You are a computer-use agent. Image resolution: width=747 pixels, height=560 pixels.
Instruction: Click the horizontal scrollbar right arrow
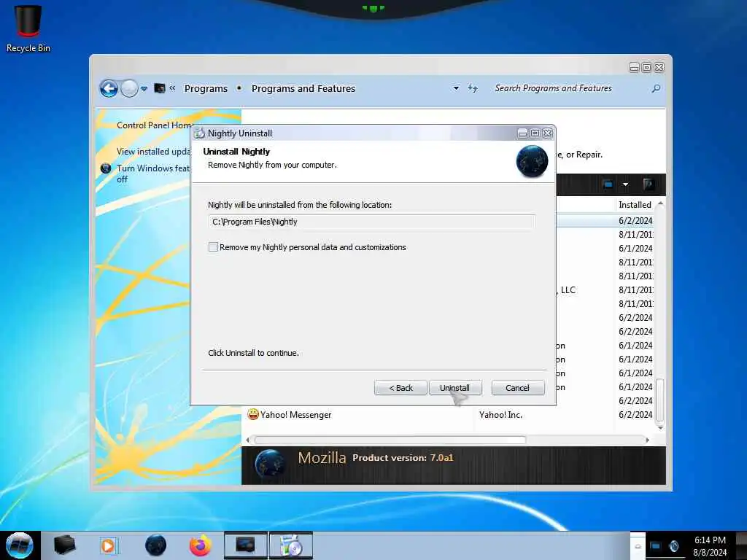tap(648, 440)
